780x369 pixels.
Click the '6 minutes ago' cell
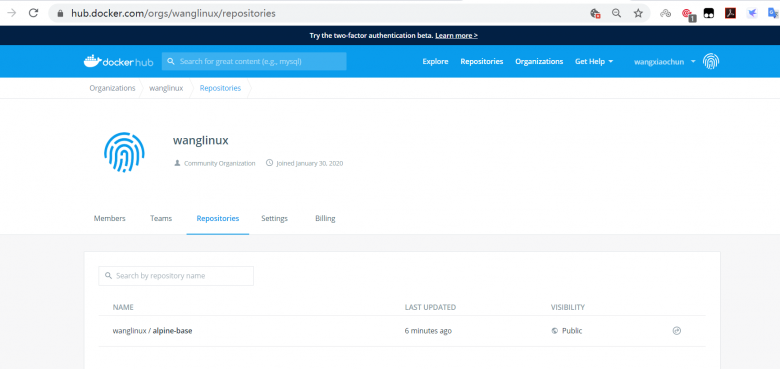[428, 331]
